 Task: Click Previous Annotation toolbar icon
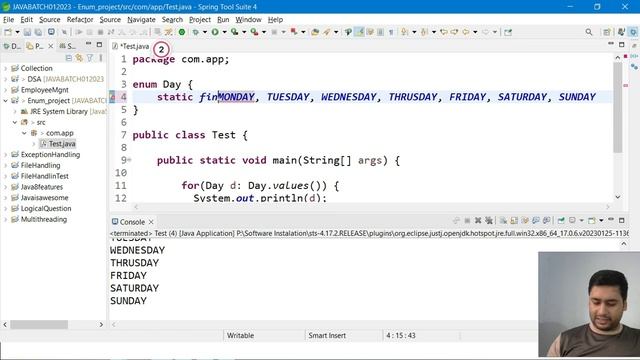coord(424,32)
